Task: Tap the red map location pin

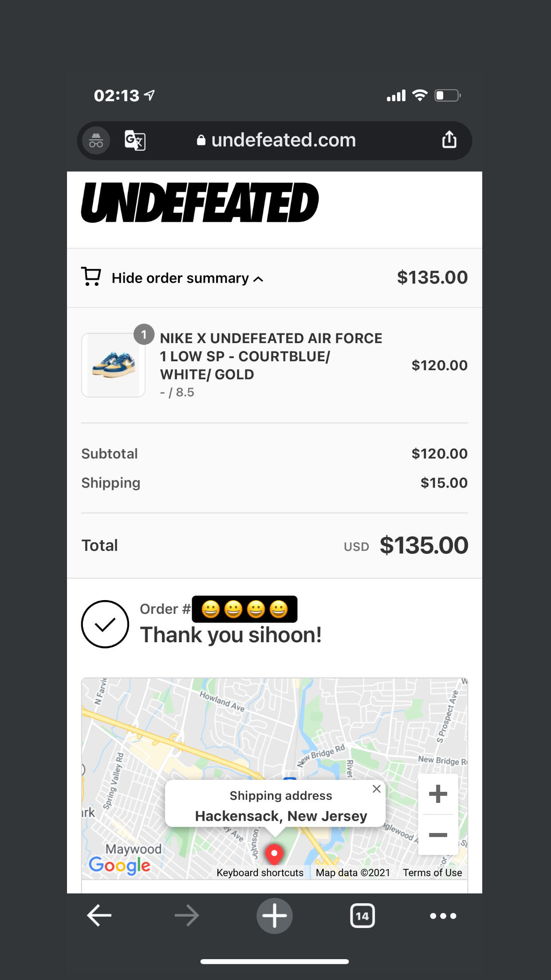Action: tap(274, 854)
